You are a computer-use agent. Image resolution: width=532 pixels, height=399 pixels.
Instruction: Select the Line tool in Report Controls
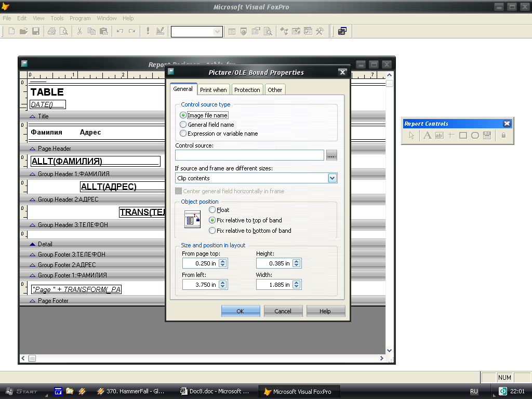click(x=451, y=136)
